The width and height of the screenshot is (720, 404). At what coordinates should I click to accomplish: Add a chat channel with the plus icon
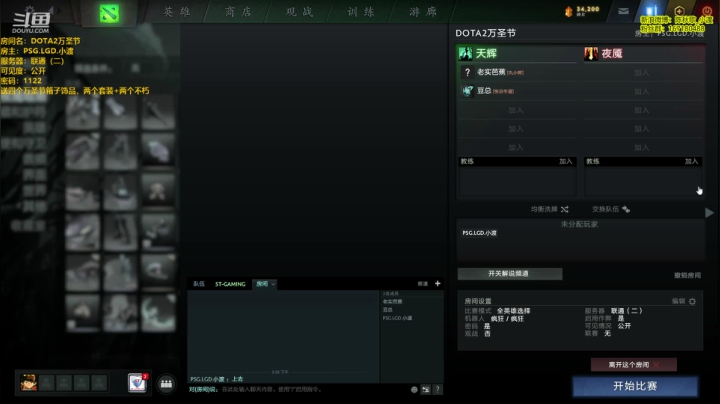(x=438, y=284)
